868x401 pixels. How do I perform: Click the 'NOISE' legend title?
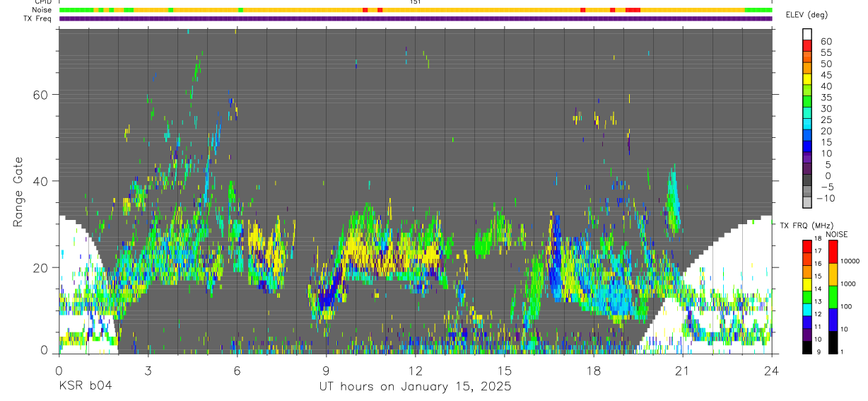(836, 234)
